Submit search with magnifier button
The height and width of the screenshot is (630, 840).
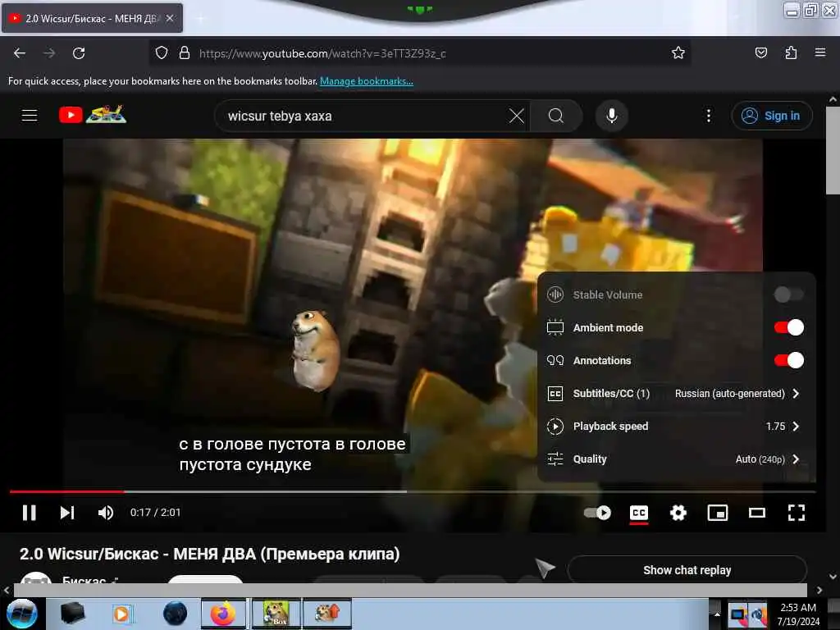556,116
